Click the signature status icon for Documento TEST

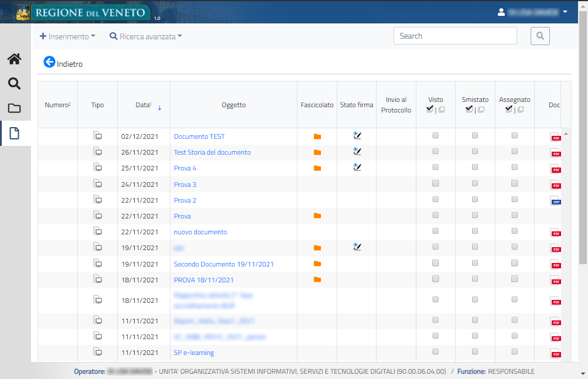click(x=357, y=135)
